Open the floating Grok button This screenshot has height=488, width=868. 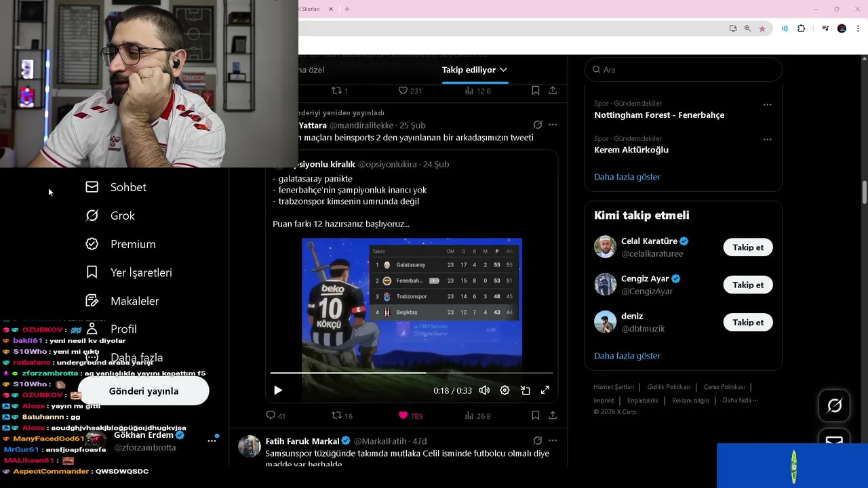[x=835, y=405]
